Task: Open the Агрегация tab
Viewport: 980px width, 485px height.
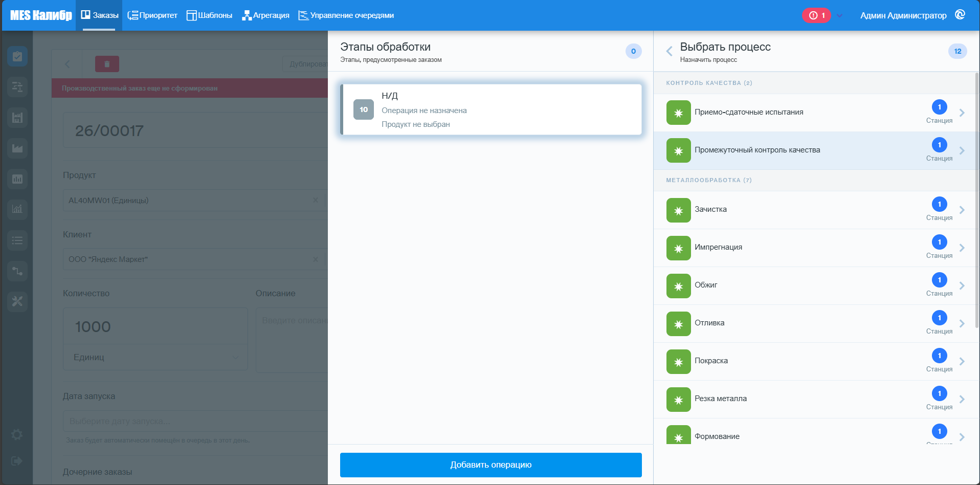Action: click(x=265, y=15)
